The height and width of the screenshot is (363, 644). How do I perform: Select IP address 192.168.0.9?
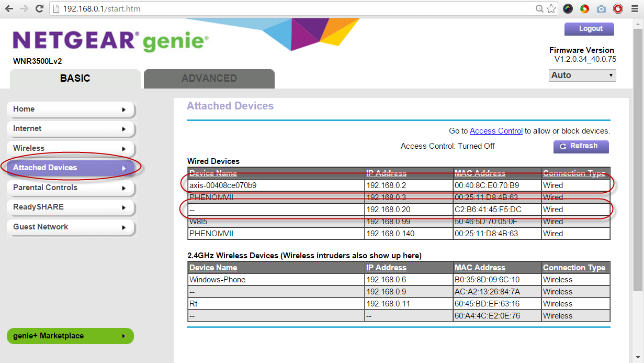point(386,292)
